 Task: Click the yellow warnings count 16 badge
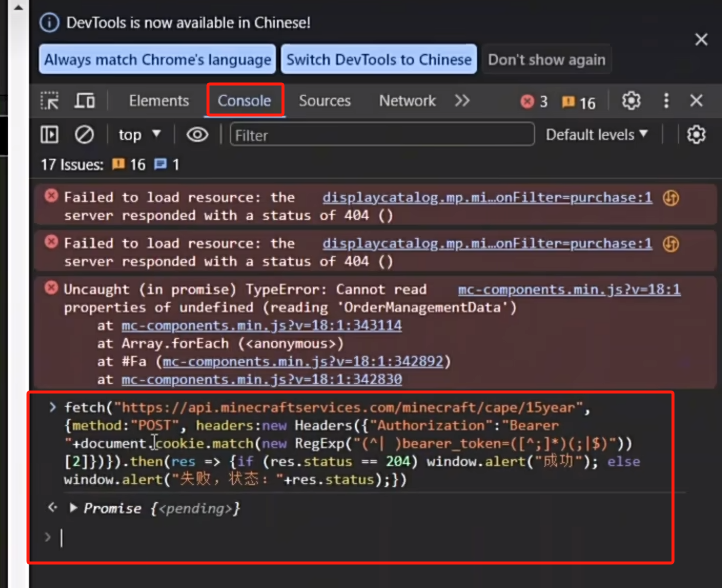[579, 102]
